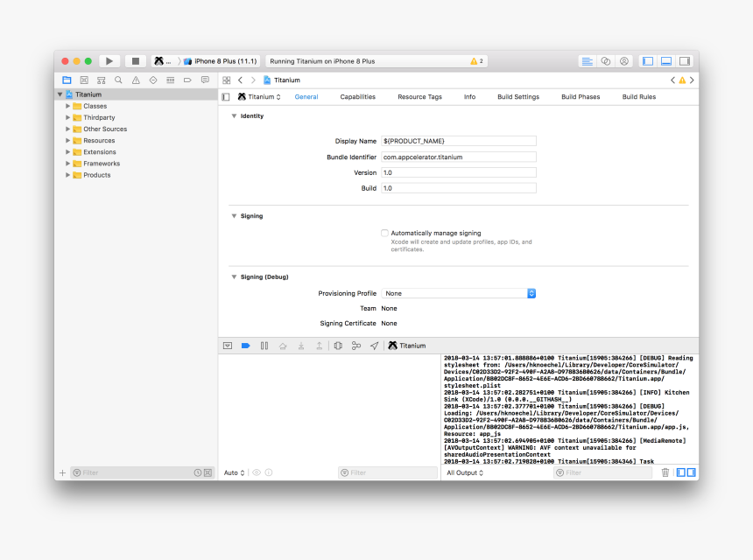Go back in editor history
This screenshot has height=560, width=753.
[x=240, y=80]
